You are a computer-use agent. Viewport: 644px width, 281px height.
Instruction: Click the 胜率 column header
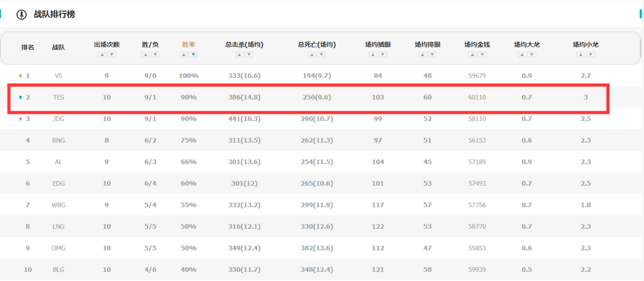189,45
